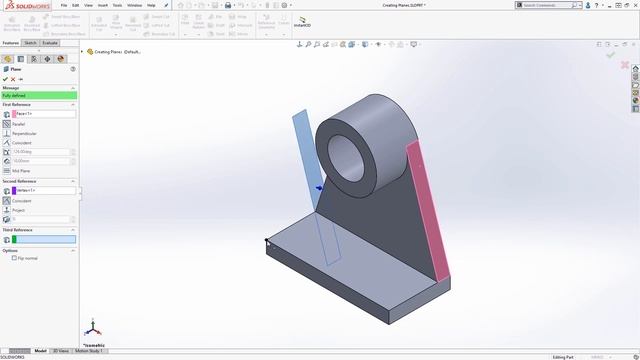The image size is (640, 360).
Task: Open File menu
Action: click(x=64, y=5)
